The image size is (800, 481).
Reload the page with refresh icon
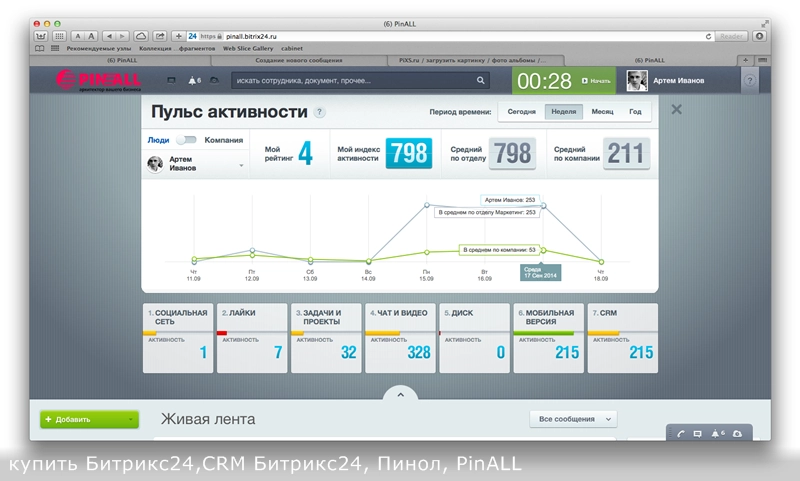(x=708, y=36)
